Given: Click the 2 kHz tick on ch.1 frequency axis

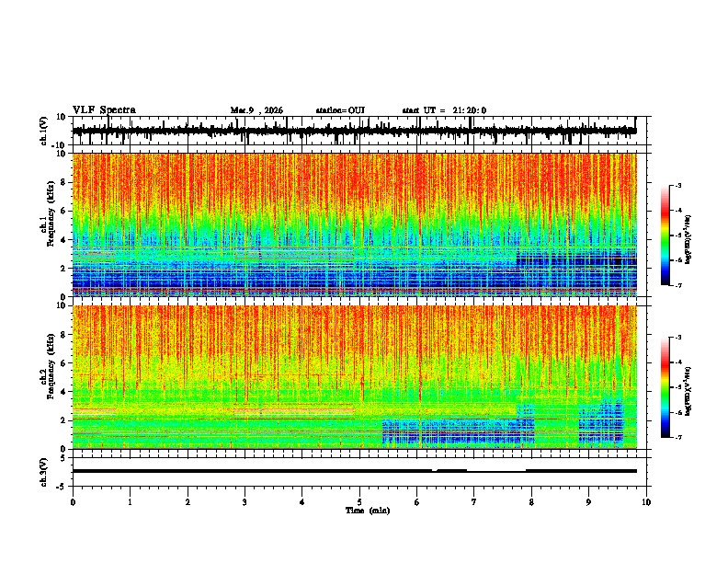Looking at the screenshot, I should pyautogui.click(x=64, y=269).
